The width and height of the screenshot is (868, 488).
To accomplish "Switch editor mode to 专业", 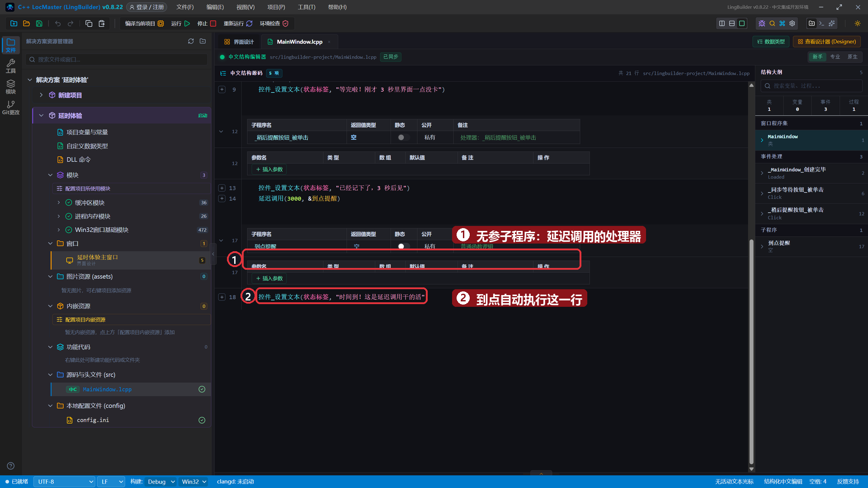I will tap(835, 57).
